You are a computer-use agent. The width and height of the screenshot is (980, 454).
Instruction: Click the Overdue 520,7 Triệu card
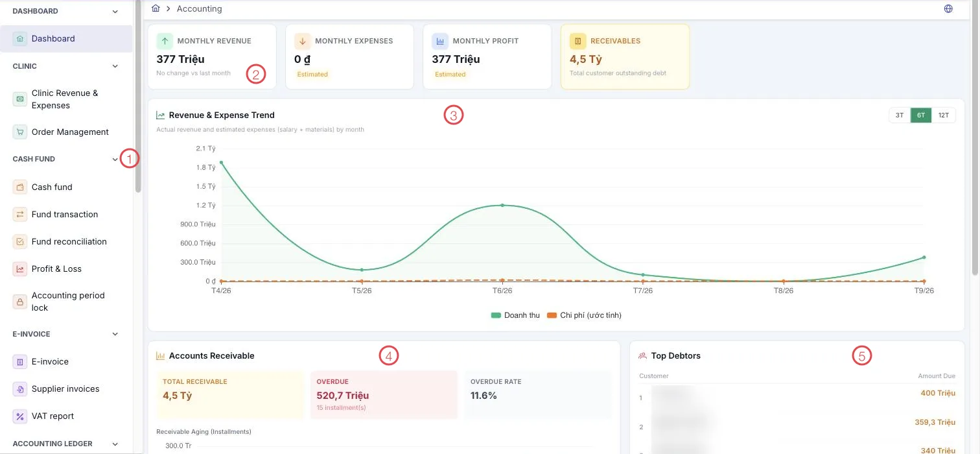tap(384, 395)
